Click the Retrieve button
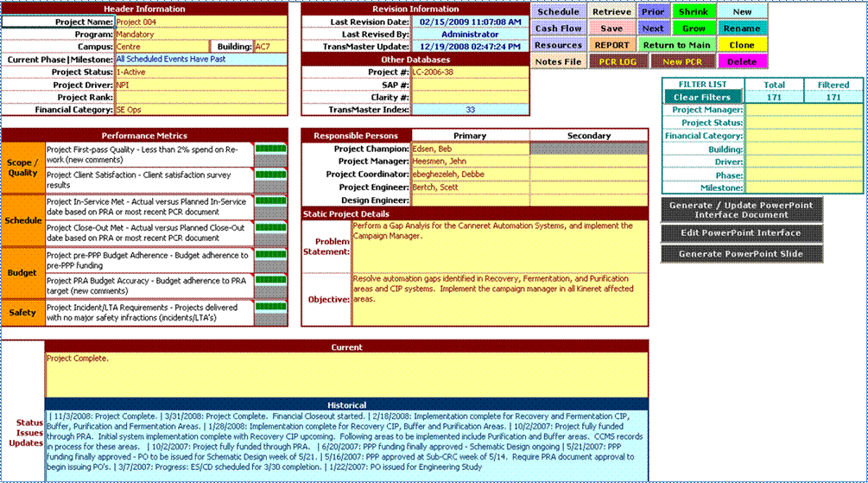 coord(611,11)
